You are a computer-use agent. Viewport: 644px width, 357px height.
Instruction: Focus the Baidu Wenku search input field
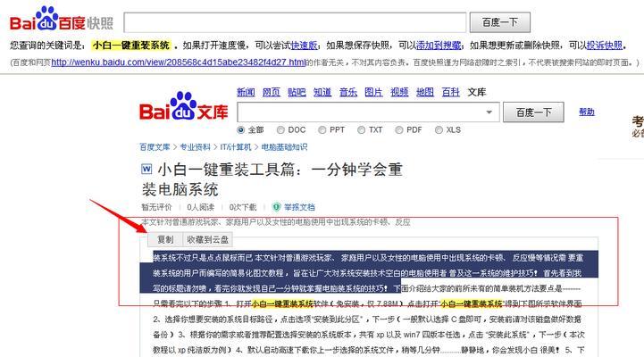(368, 112)
